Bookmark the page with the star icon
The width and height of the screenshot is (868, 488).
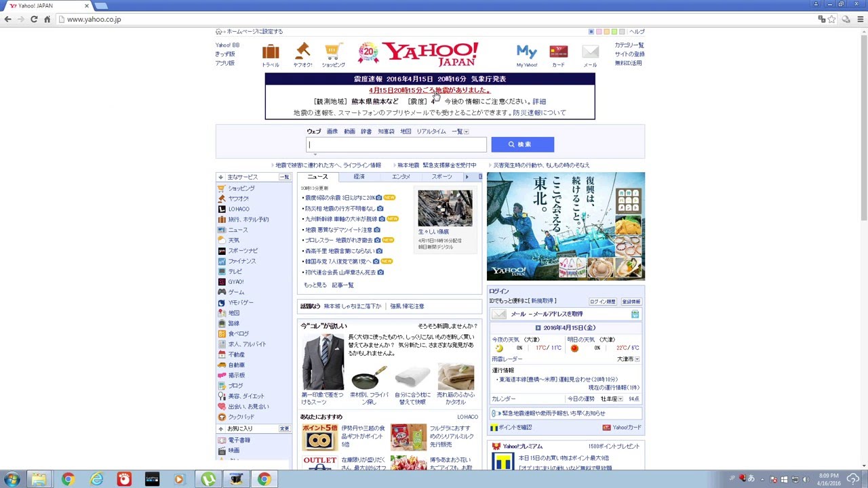[x=832, y=19]
